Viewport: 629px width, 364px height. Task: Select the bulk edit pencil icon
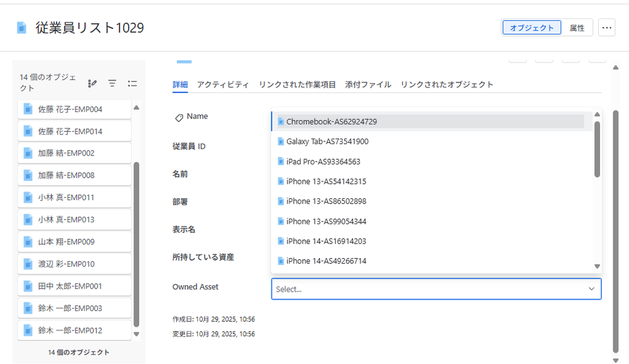pyautogui.click(x=92, y=82)
